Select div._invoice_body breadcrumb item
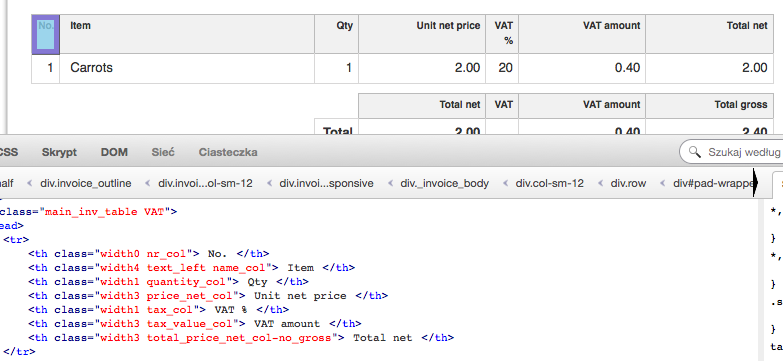This screenshot has height=361, width=783. click(444, 183)
